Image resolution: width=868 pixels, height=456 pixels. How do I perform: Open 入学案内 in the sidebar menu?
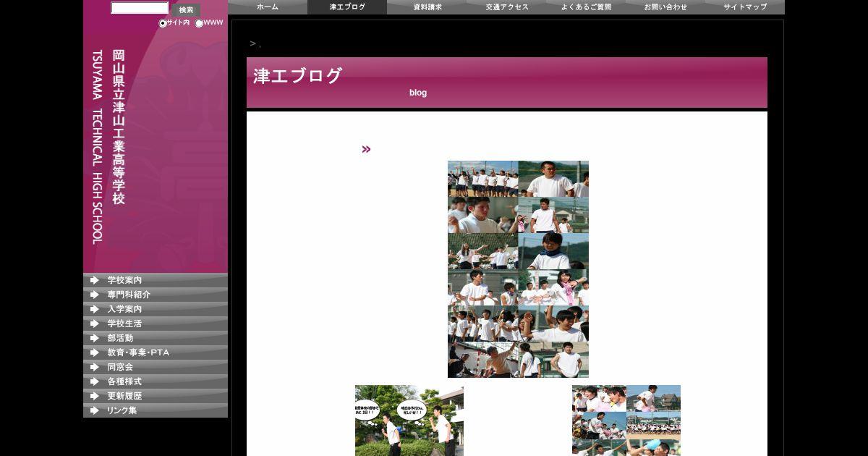pos(156,309)
